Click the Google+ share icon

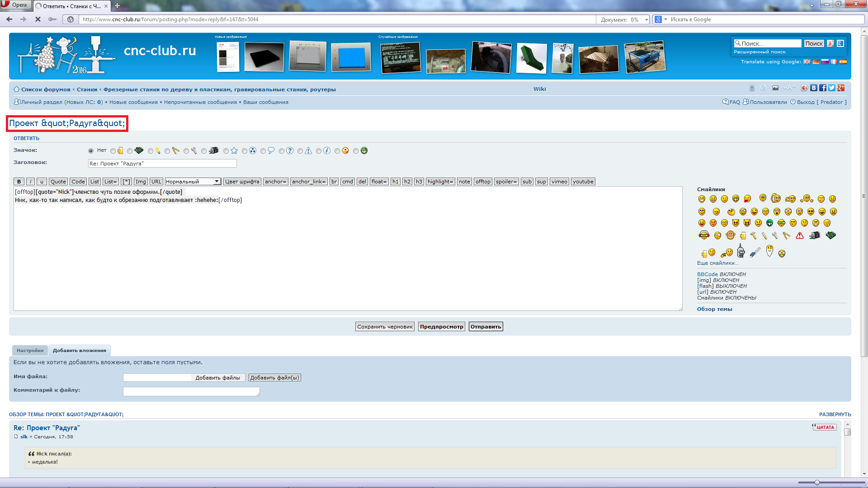coord(841,88)
